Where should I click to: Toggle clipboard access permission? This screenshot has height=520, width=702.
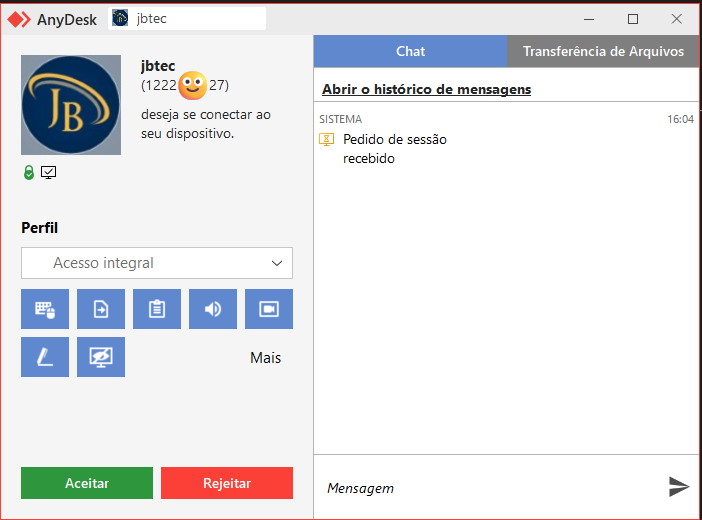pos(157,309)
